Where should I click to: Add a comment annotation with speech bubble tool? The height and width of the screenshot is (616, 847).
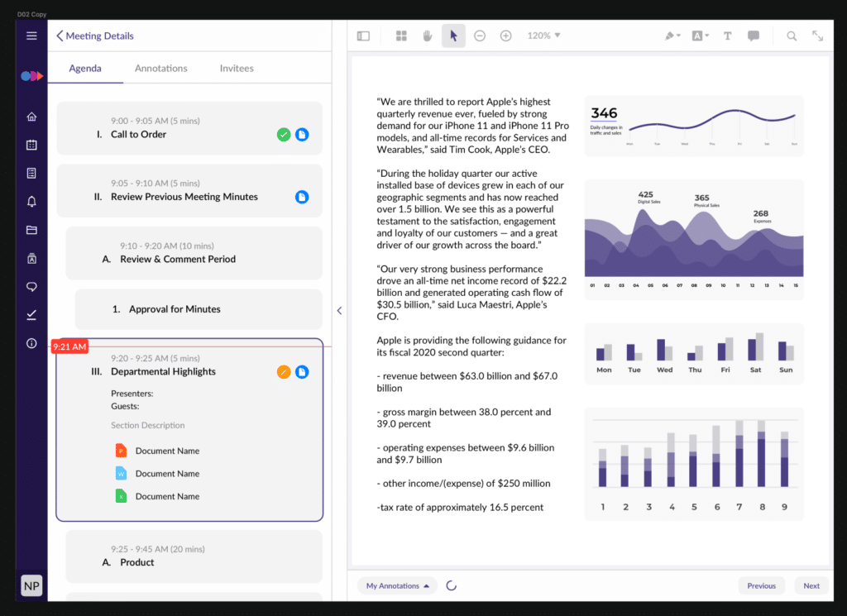(x=754, y=36)
